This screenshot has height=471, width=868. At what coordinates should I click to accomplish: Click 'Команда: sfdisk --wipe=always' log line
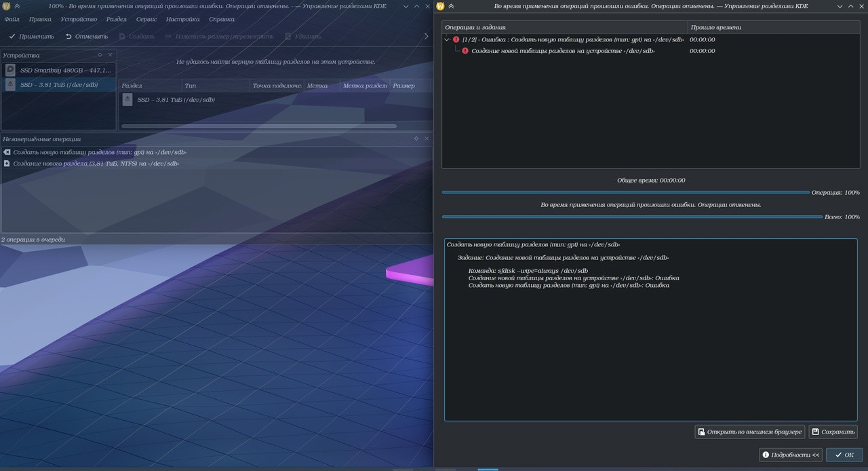tap(528, 271)
